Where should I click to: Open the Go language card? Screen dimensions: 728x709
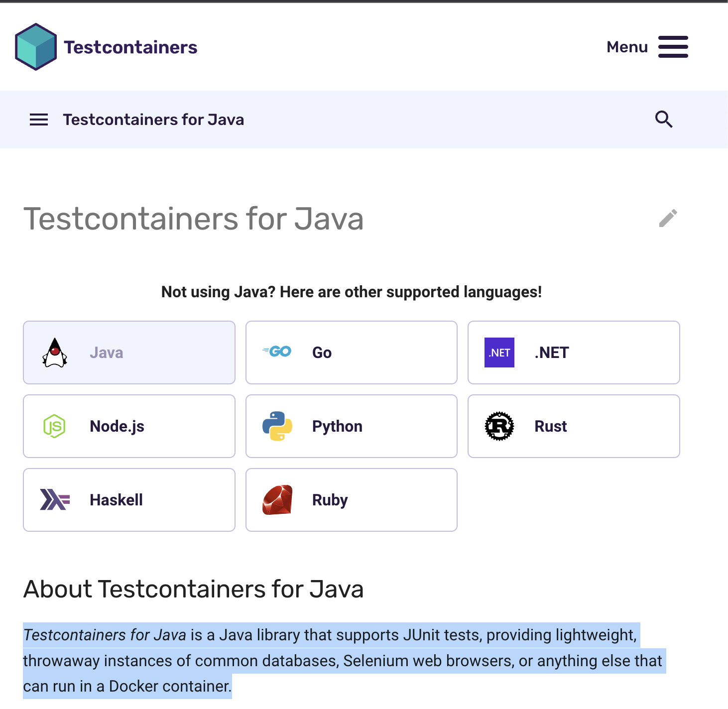[x=352, y=353]
